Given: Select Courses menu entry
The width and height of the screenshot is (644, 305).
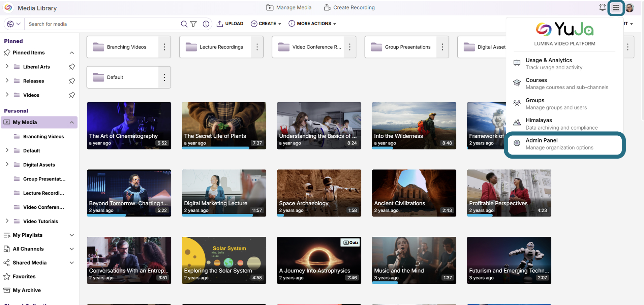Looking at the screenshot, I should 564,83.
